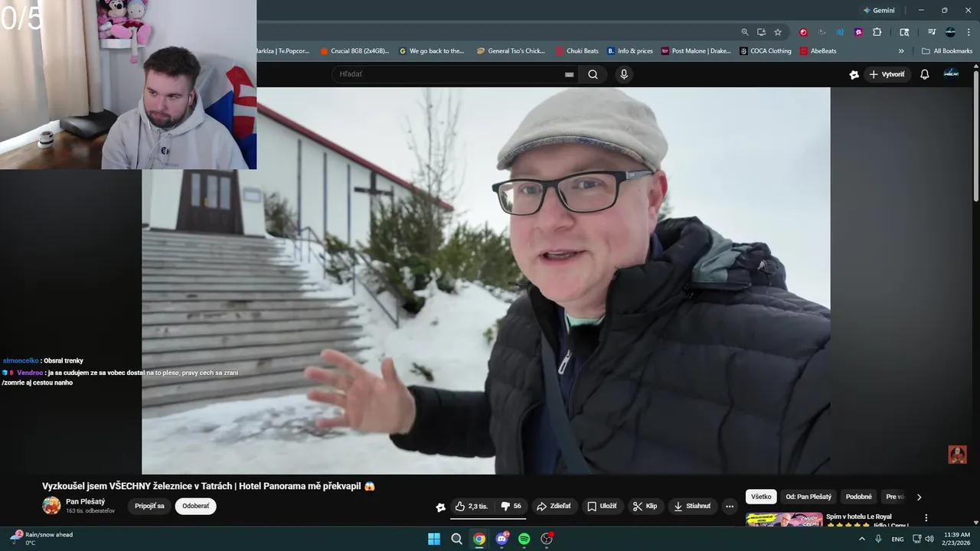Open the taskbar clock 11:39 AM
The width and height of the screenshot is (980, 551).
(x=957, y=539)
